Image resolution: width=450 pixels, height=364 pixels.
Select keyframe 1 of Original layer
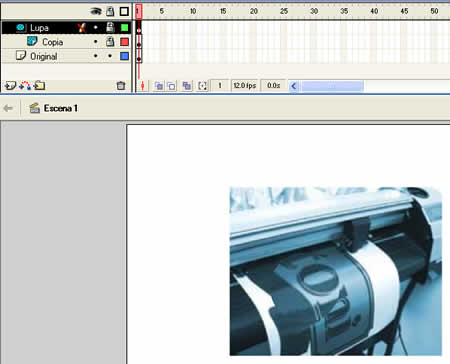[x=139, y=56]
